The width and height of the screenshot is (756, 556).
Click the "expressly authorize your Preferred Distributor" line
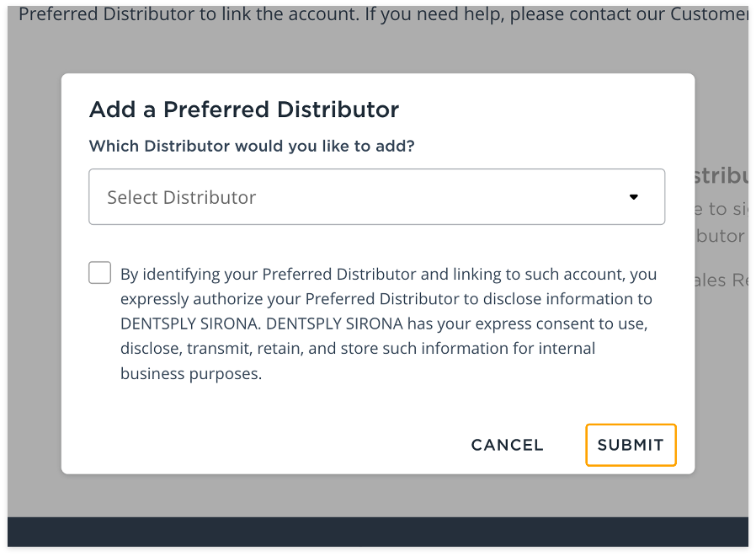386,299
